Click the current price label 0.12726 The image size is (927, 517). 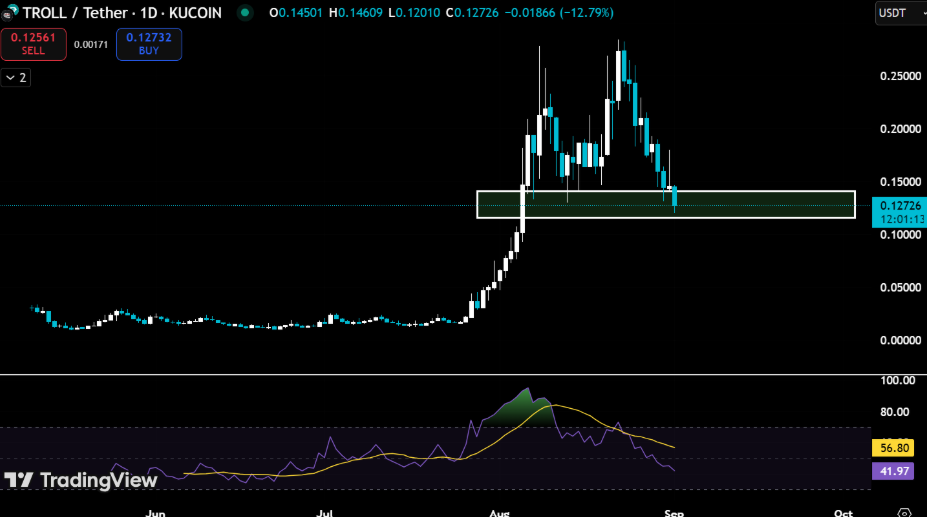pos(893,205)
